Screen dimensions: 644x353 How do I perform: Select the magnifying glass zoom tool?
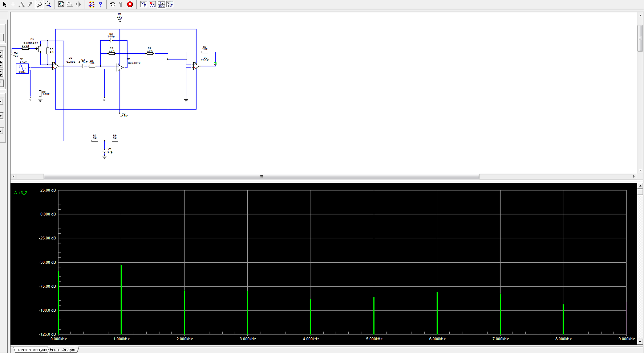pos(48,4)
